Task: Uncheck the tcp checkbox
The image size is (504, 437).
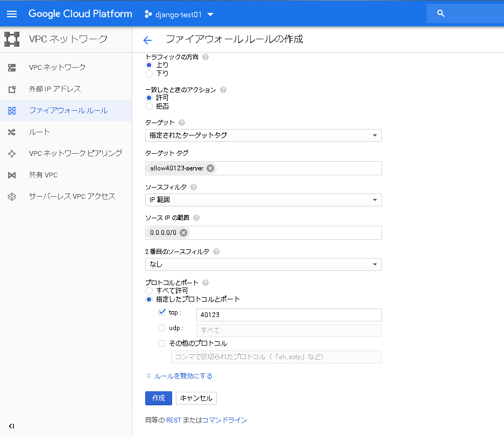Action: click(x=162, y=312)
